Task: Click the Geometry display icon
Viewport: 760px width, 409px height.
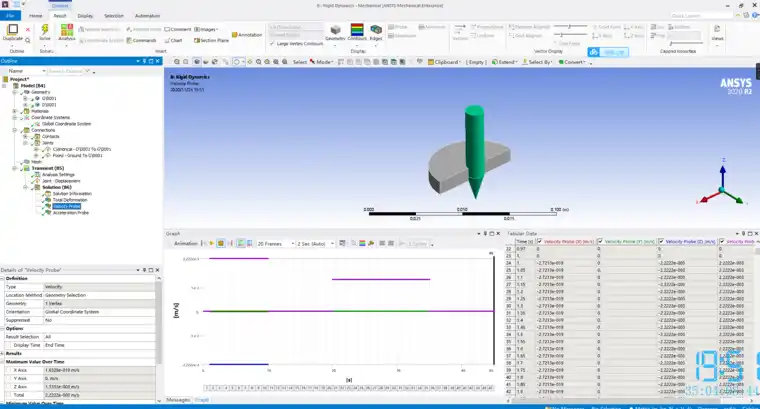Action: [x=335, y=30]
